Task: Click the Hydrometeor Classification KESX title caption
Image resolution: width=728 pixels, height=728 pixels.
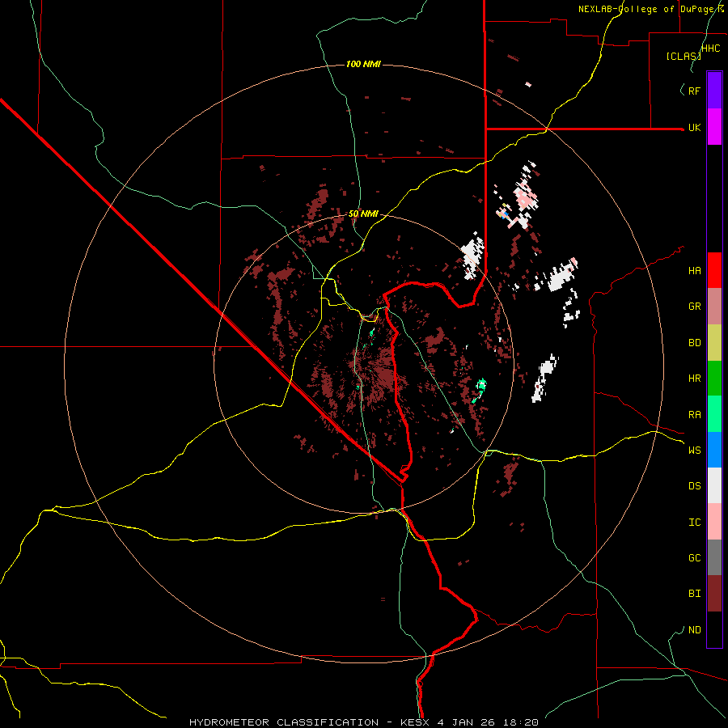Action: tap(363, 722)
